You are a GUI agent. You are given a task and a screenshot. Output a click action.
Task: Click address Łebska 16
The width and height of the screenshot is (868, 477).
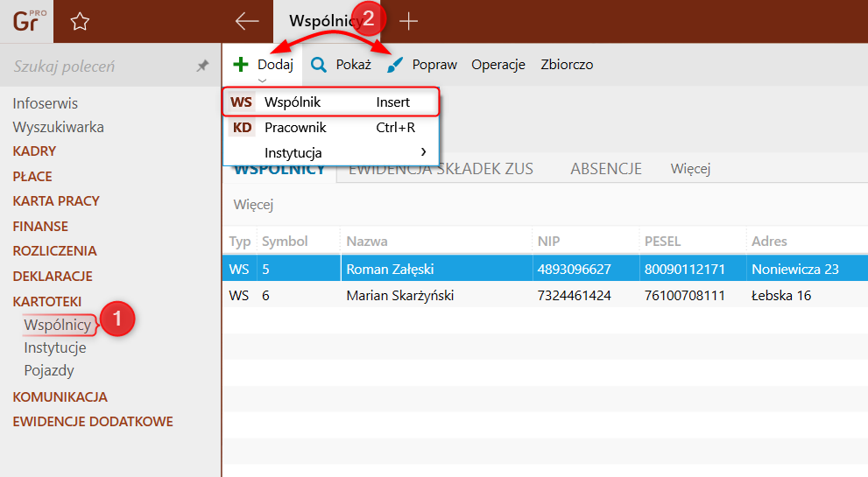pyautogui.click(x=781, y=296)
